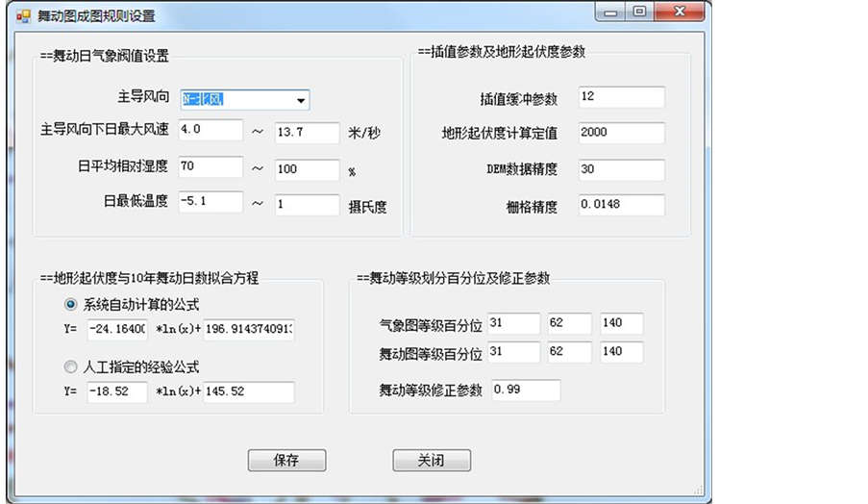868x504 pixels.
Task: Click the 关闭 button at the bottom
Action: coord(431,461)
